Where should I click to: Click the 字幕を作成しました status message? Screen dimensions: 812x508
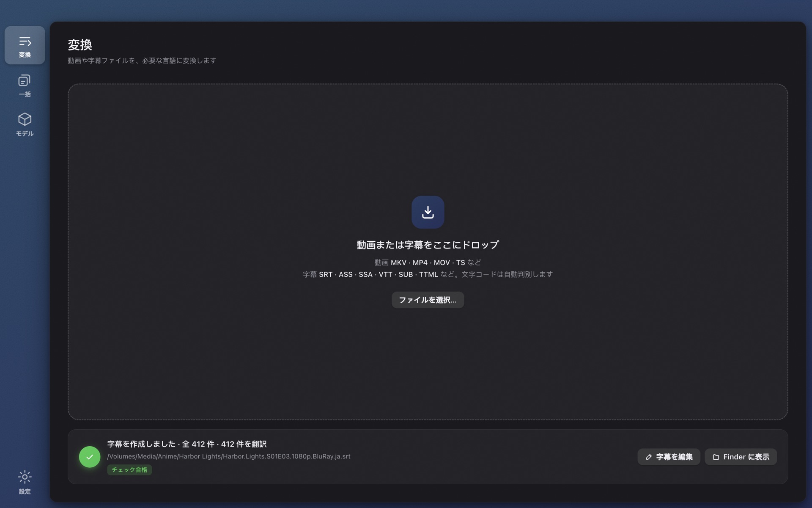point(187,444)
